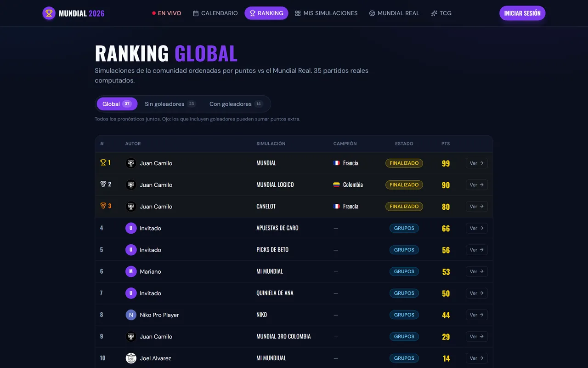The width and height of the screenshot is (588, 368).
Task: Click Joel Alvarez's avatar
Action: click(131, 358)
